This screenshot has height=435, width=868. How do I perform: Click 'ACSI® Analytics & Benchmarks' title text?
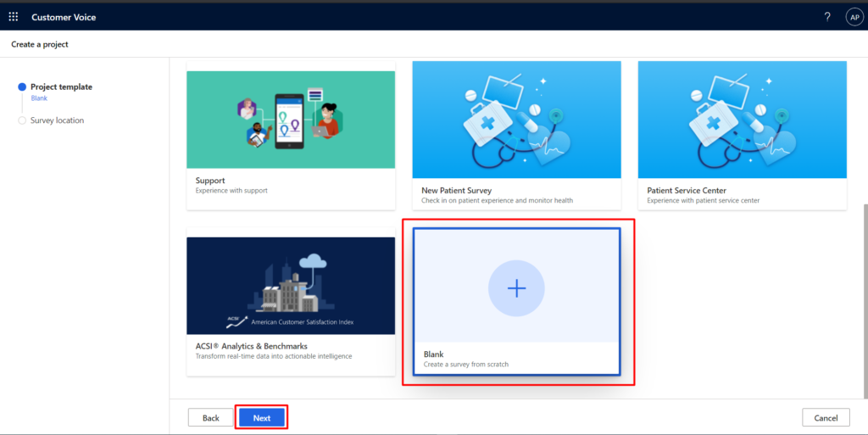(x=251, y=346)
